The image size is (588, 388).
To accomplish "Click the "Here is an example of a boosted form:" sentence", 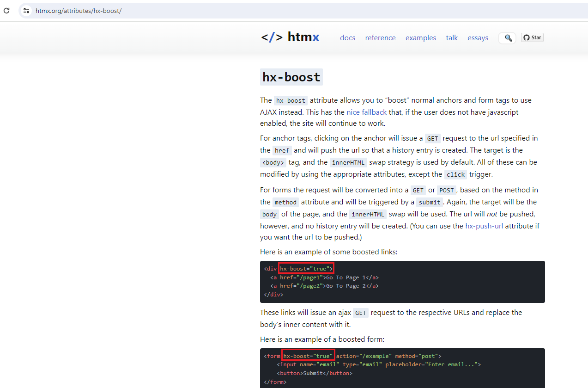I will (322, 339).
